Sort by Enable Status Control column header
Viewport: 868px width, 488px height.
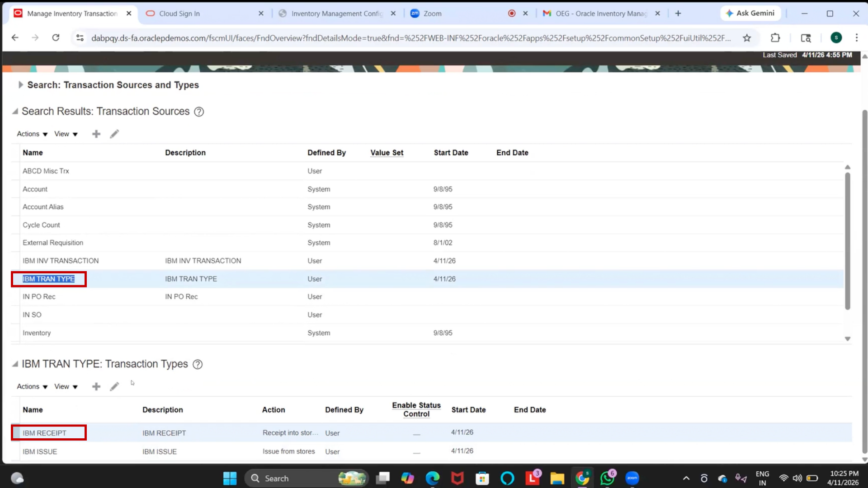click(x=416, y=409)
